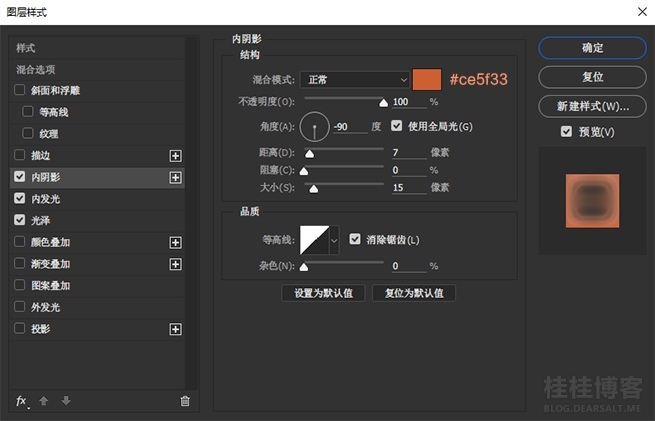The image size is (655, 421).
Task: Enable the 描边 checkbox
Action: pyautogui.click(x=19, y=155)
